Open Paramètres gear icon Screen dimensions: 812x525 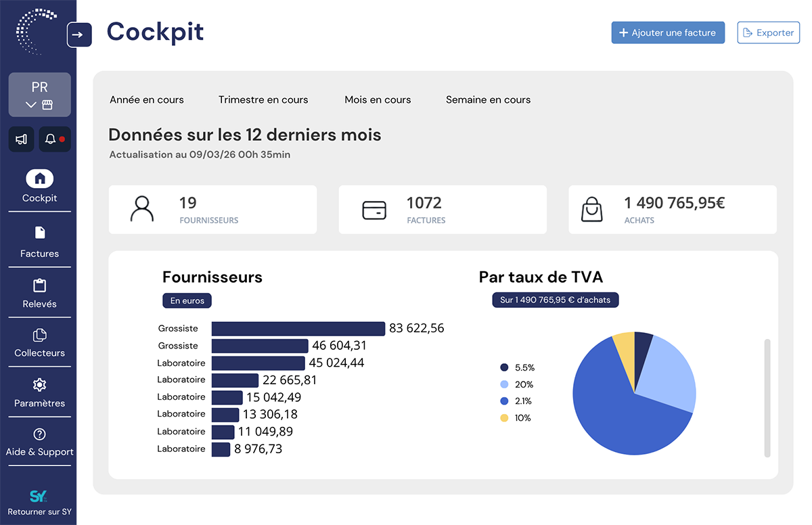[39, 385]
